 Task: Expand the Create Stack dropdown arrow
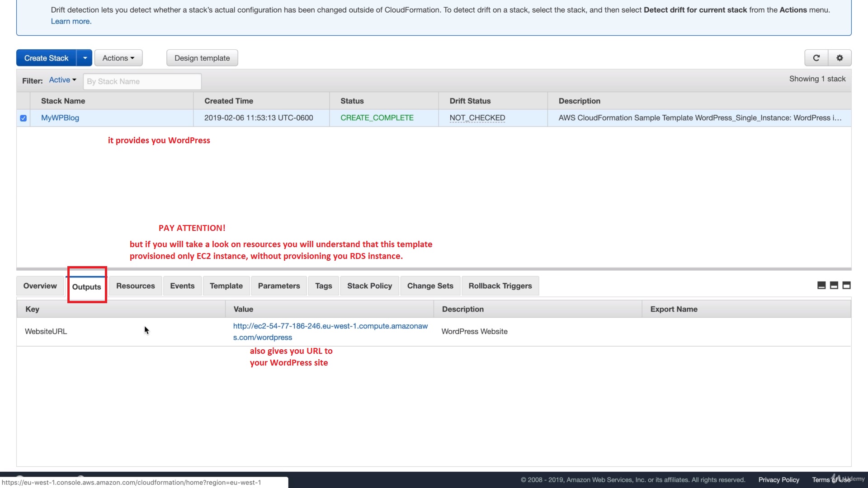point(85,58)
